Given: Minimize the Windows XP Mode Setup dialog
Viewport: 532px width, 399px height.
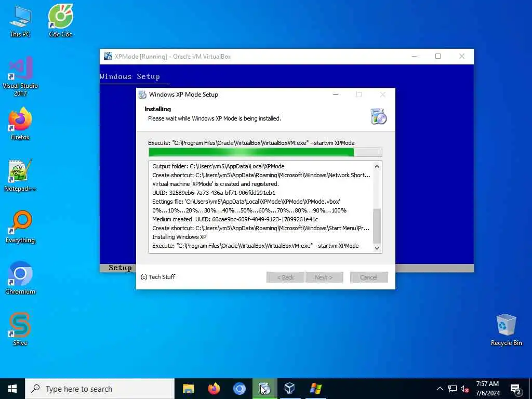Looking at the screenshot, I should tap(336, 95).
